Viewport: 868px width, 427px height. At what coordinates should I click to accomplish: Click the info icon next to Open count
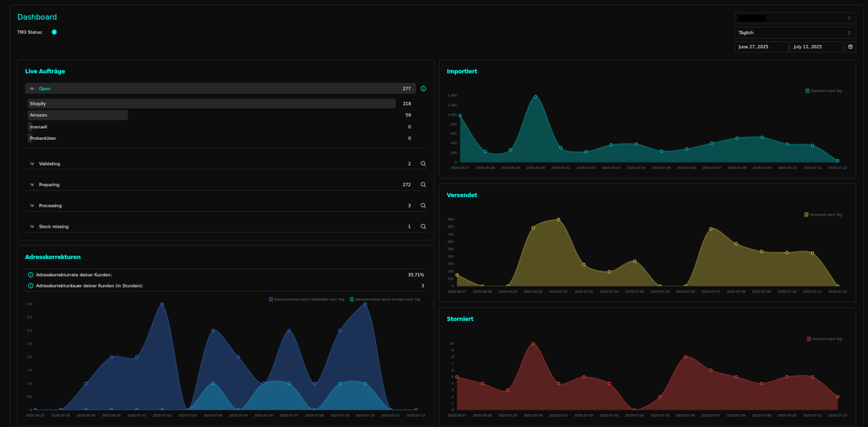coord(423,89)
